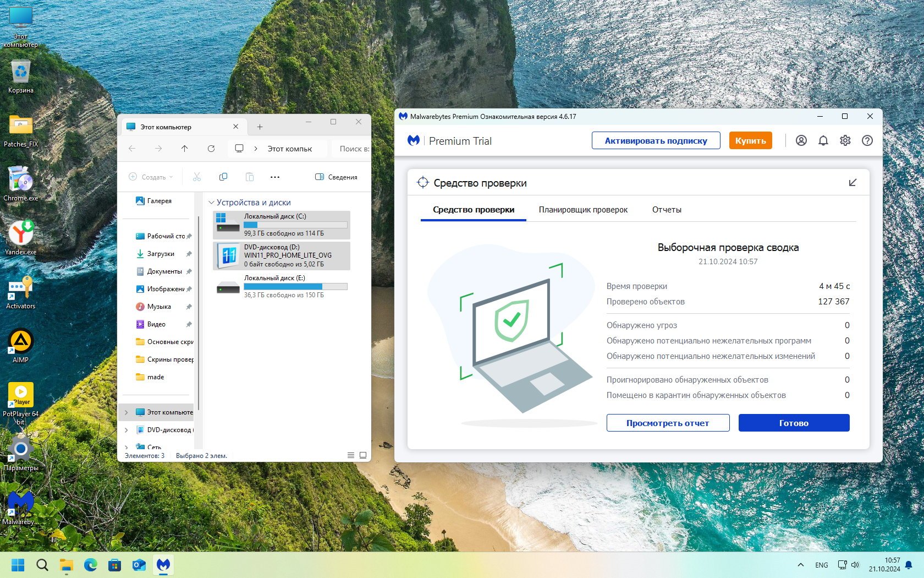Select Локальный диск (C:) drive
The height and width of the screenshot is (578, 924).
[x=282, y=225]
